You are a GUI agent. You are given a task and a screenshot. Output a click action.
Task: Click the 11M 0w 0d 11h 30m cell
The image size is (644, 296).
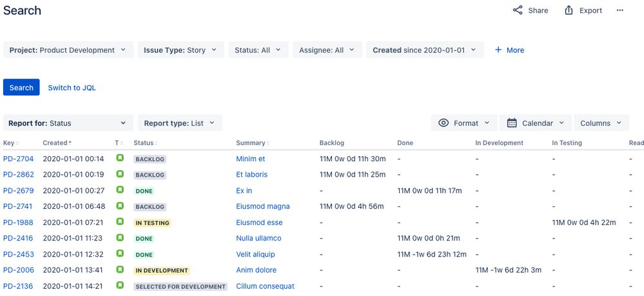(353, 158)
